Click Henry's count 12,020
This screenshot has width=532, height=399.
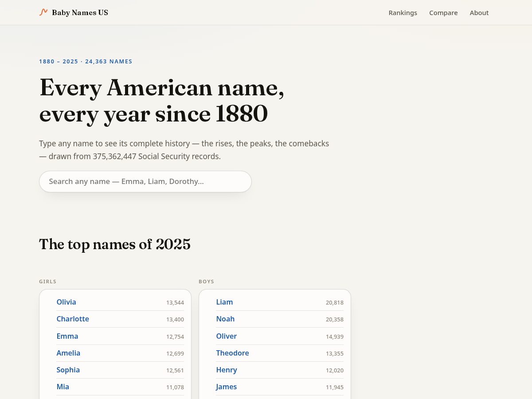(335, 370)
